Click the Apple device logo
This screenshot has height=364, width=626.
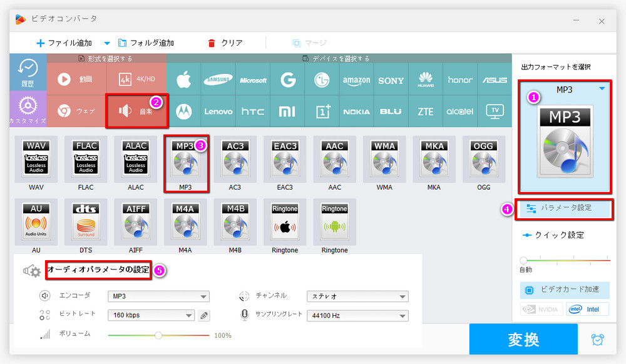click(x=183, y=80)
